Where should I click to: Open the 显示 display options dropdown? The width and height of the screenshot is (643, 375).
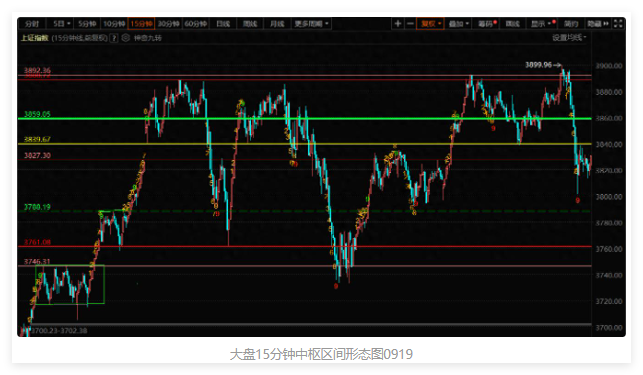542,24
